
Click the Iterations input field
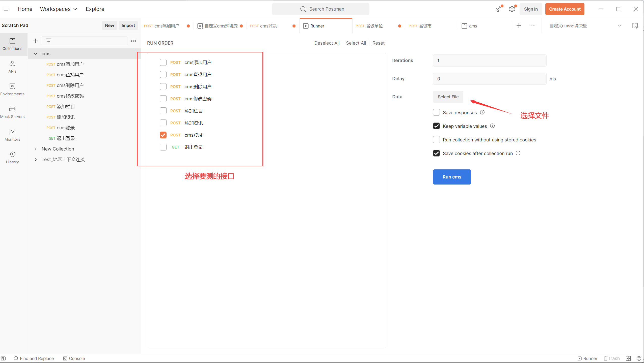click(489, 60)
